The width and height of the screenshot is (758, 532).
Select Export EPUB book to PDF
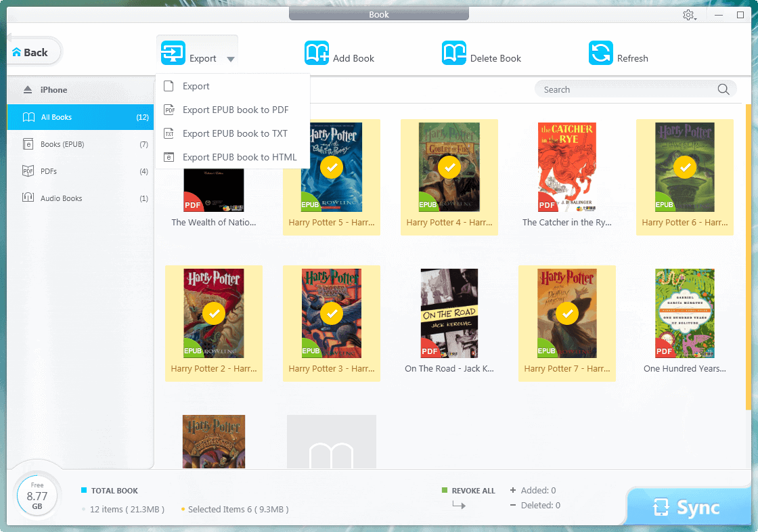[235, 110]
